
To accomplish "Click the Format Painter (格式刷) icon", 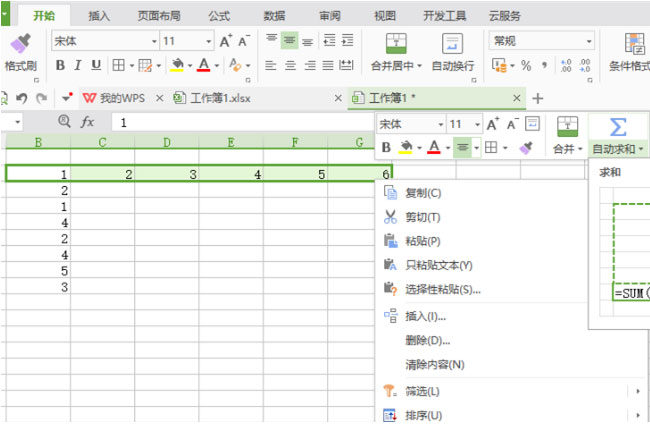I will pyautogui.click(x=21, y=43).
